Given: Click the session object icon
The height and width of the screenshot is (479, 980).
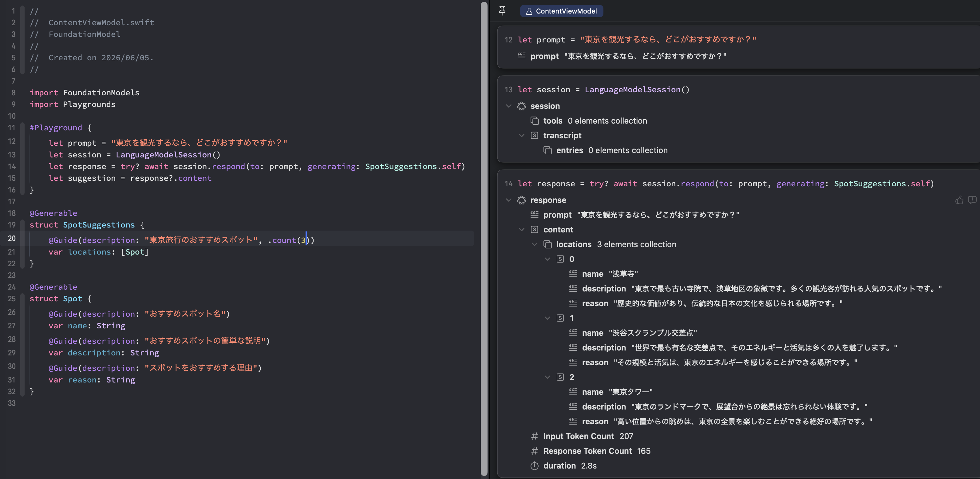Looking at the screenshot, I should 522,106.
